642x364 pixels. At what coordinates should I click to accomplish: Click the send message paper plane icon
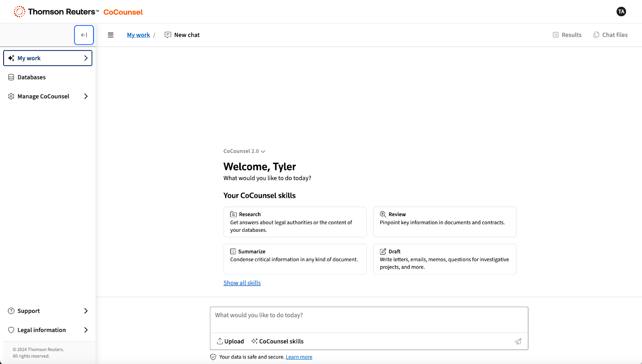[518, 341]
